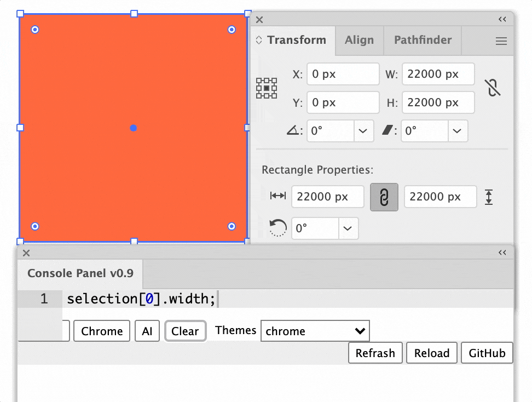The image size is (532, 402).
Task: Select the reference point locator grid icon
Action: [x=267, y=88]
